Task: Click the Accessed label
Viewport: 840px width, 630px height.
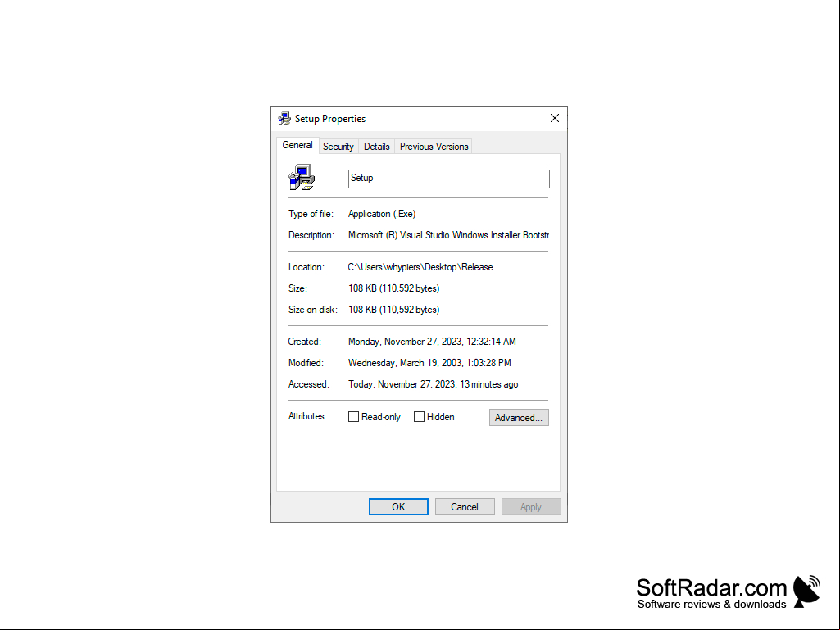Action: coord(309,384)
